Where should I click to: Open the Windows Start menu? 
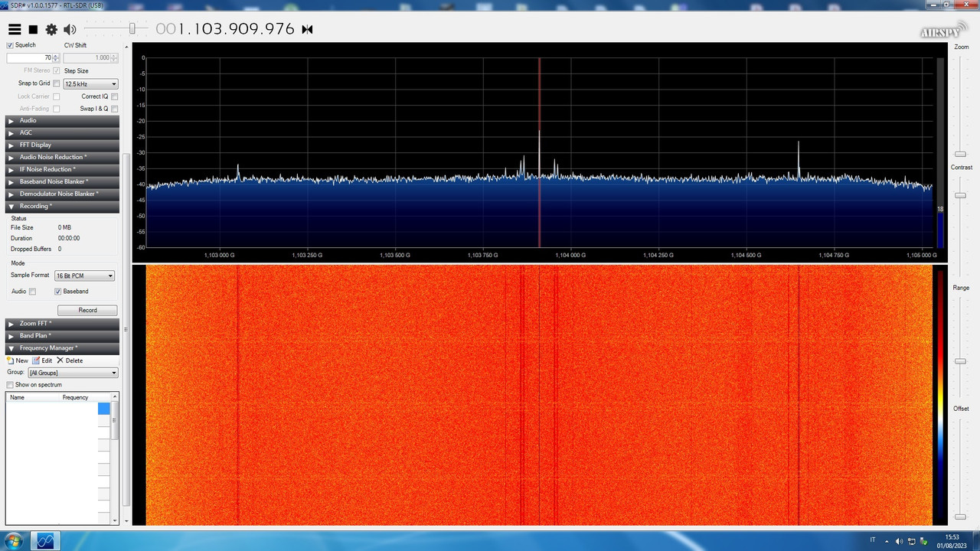[x=14, y=541]
